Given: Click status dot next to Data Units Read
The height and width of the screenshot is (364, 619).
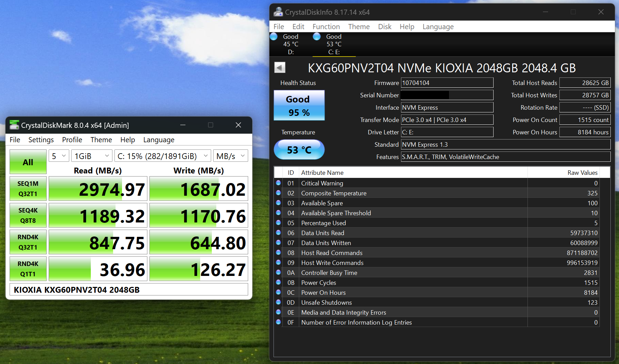Looking at the screenshot, I should point(278,233).
